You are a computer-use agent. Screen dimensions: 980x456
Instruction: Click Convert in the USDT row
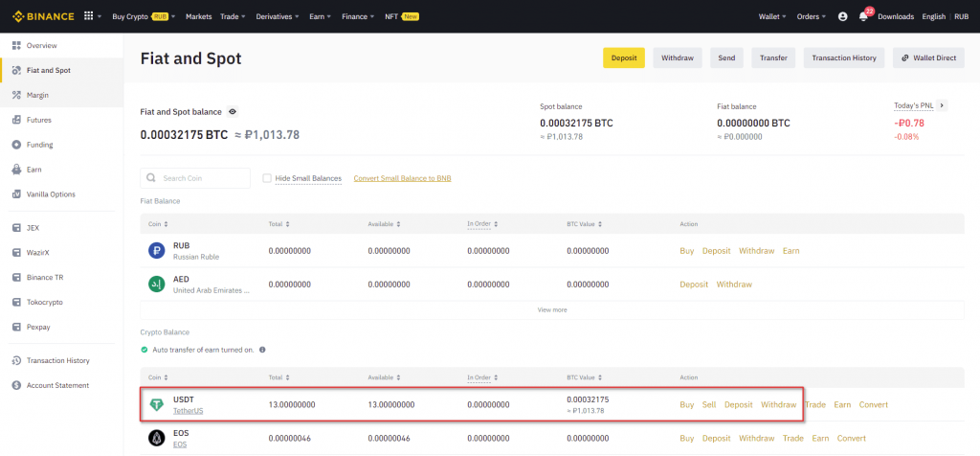point(873,404)
